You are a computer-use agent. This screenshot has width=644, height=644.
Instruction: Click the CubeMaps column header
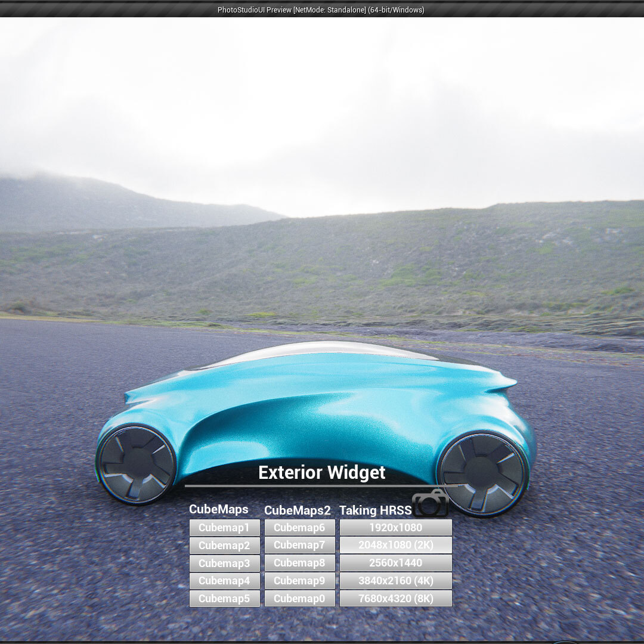[218, 509]
